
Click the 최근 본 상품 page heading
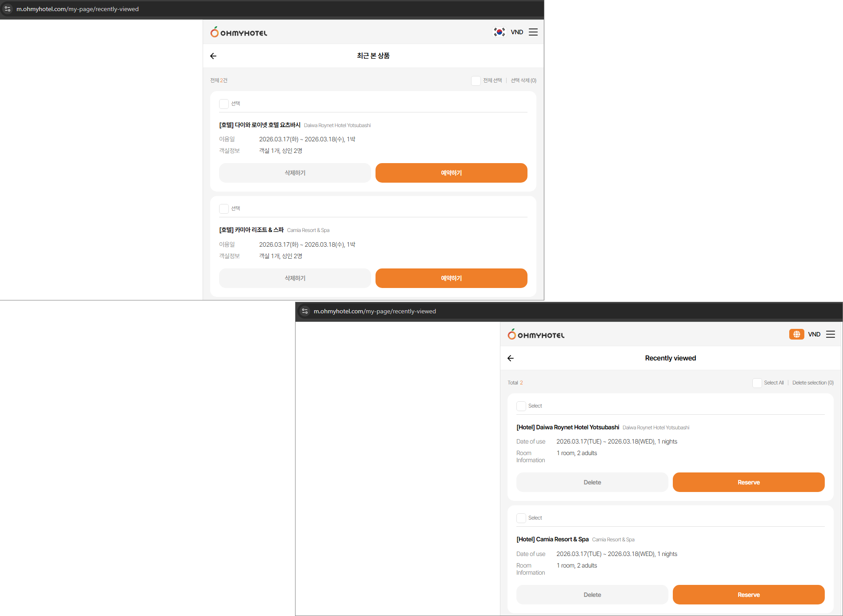373,56
